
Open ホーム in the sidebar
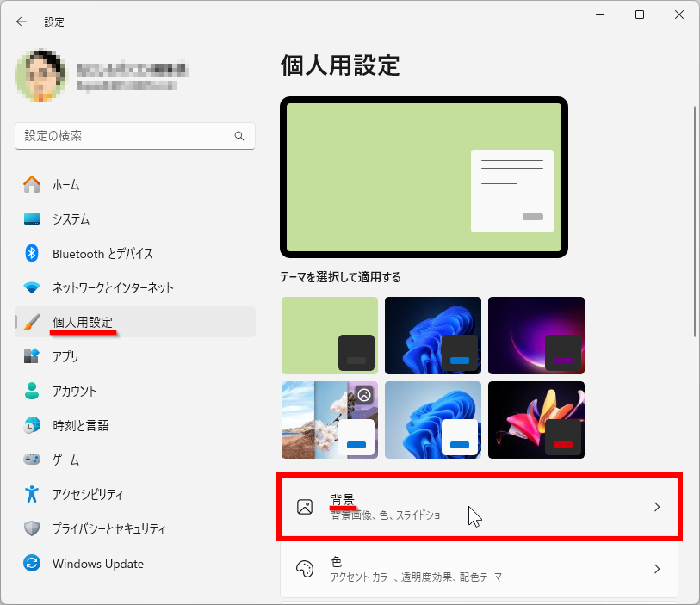135,184
